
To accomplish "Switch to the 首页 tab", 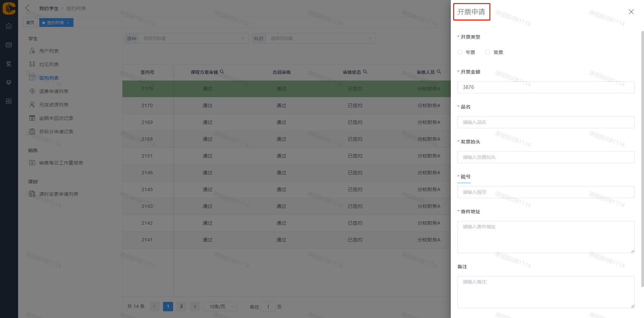I will (30, 23).
